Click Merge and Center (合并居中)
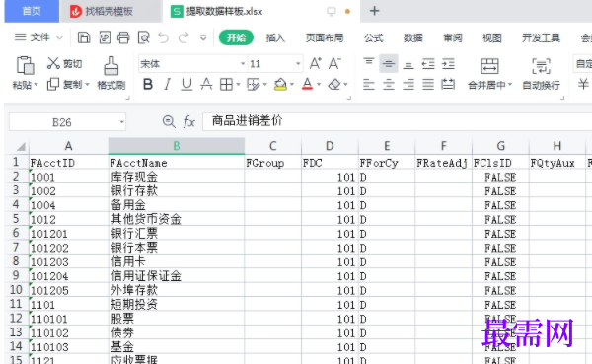 point(489,74)
